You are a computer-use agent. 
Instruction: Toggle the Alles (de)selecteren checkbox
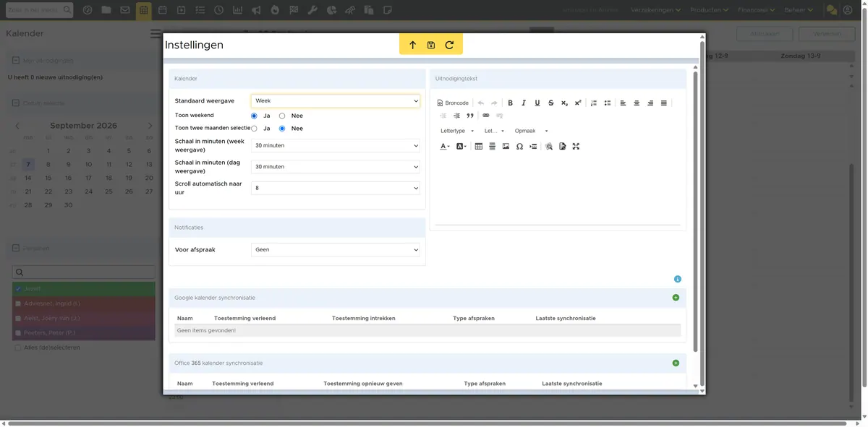point(18,348)
